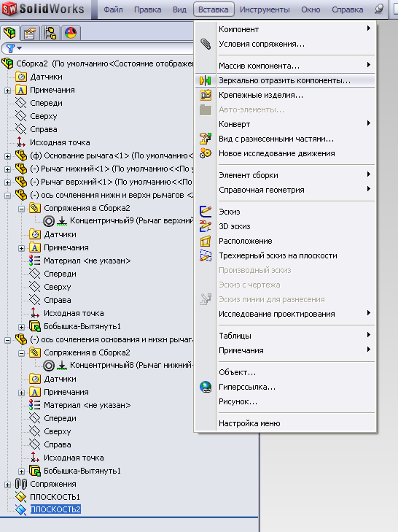Select ПЛОСКОСТЬ2 in the tree
Screen dimensions: 398x532
(55, 509)
